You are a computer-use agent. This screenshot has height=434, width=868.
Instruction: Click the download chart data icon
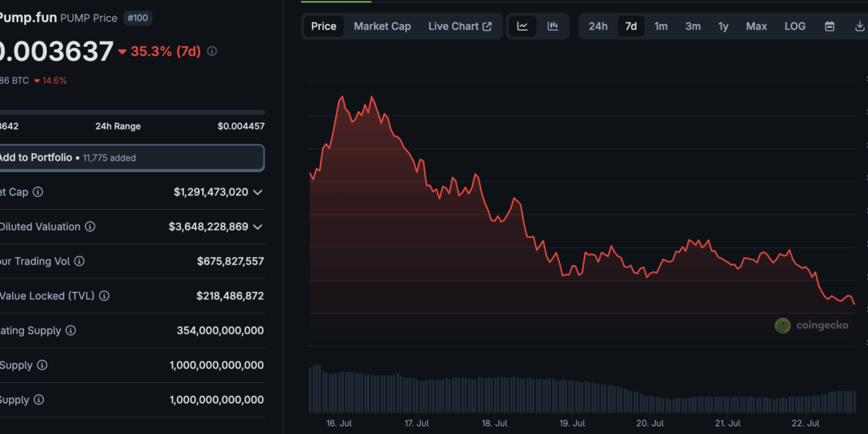coord(859,26)
